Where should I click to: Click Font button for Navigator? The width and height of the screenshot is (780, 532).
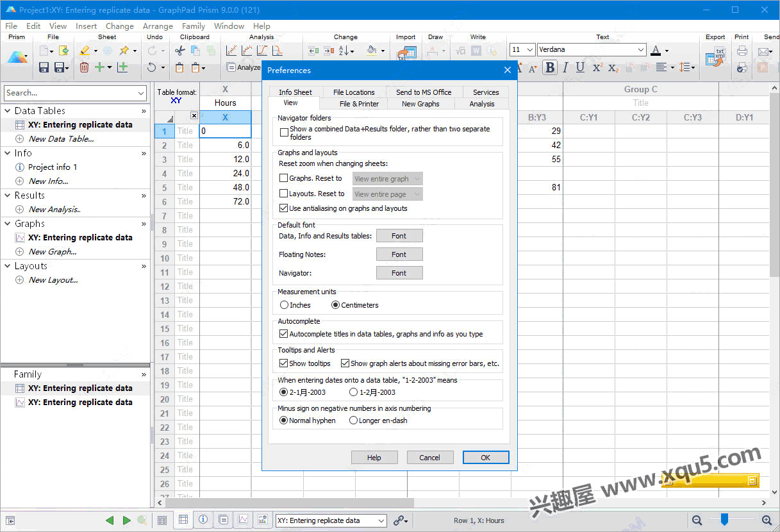coord(399,273)
